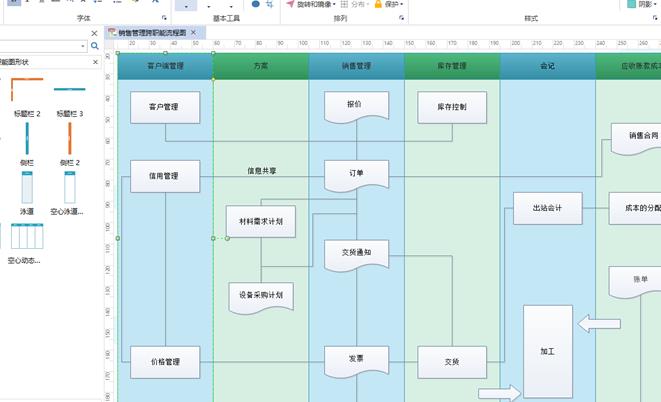661x402 pixels.
Task: Click the library search input field
Action: pos(40,46)
